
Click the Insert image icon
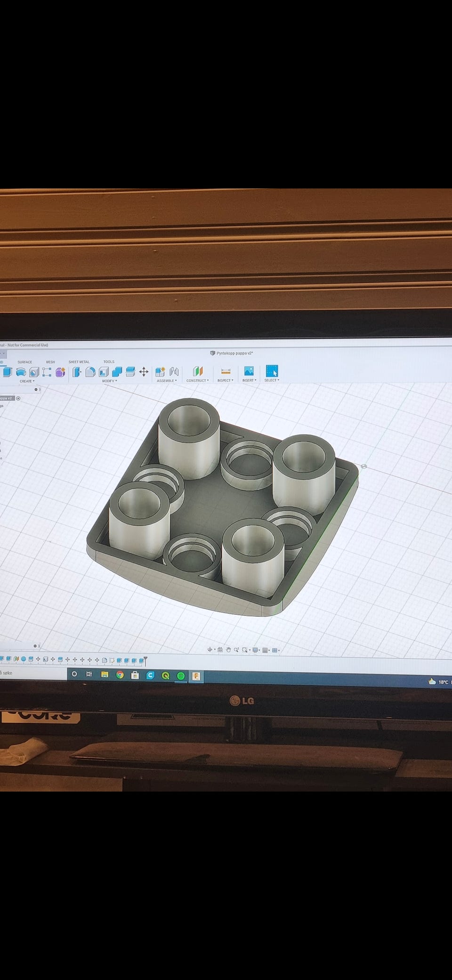coord(249,371)
